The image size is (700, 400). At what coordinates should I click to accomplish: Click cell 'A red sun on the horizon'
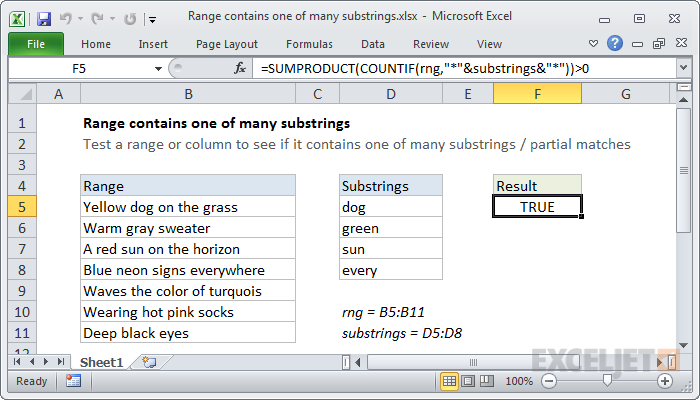coord(188,249)
